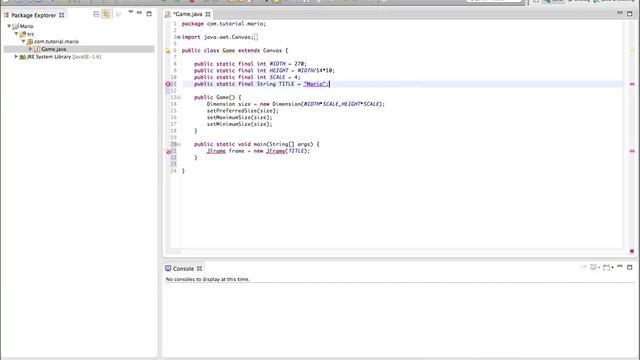The height and width of the screenshot is (360, 640).
Task: Select the Mario project in the tree
Action: click(27, 26)
